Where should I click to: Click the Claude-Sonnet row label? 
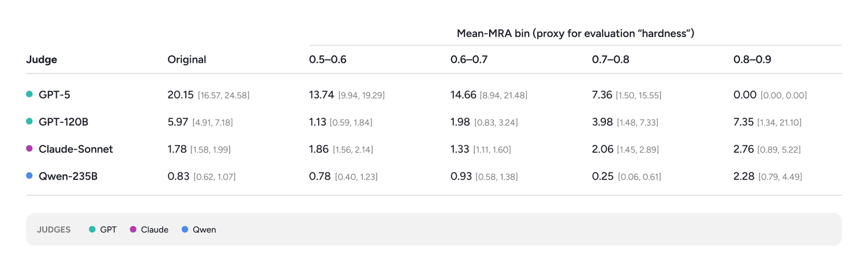[x=76, y=149]
